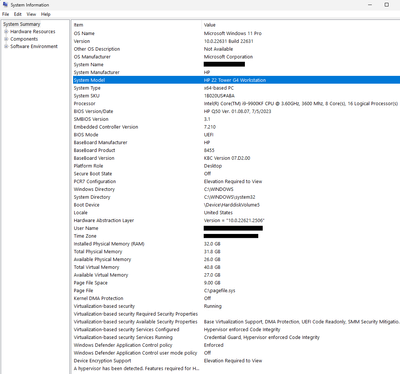Select the User Name row
This screenshot has height=374, width=400.
pos(236,228)
